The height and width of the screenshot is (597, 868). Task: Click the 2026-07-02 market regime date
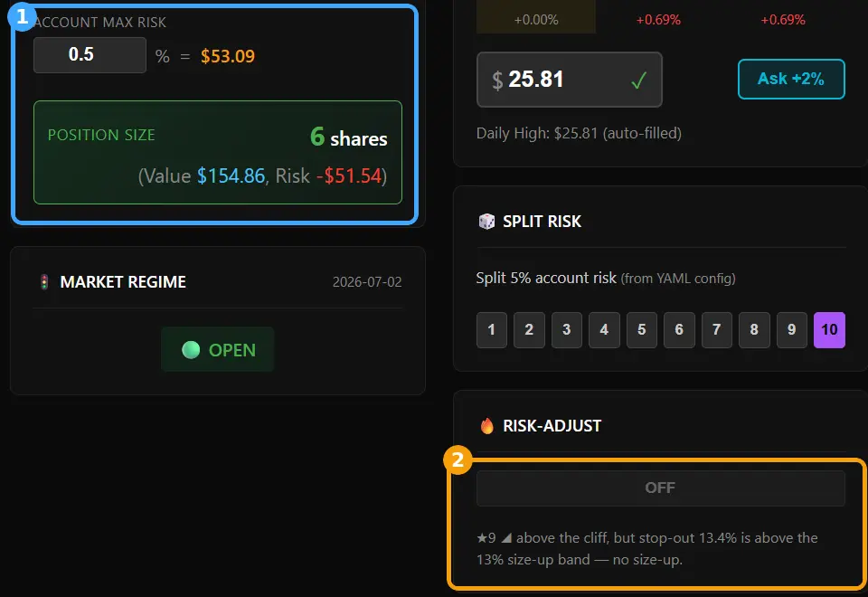tap(367, 282)
